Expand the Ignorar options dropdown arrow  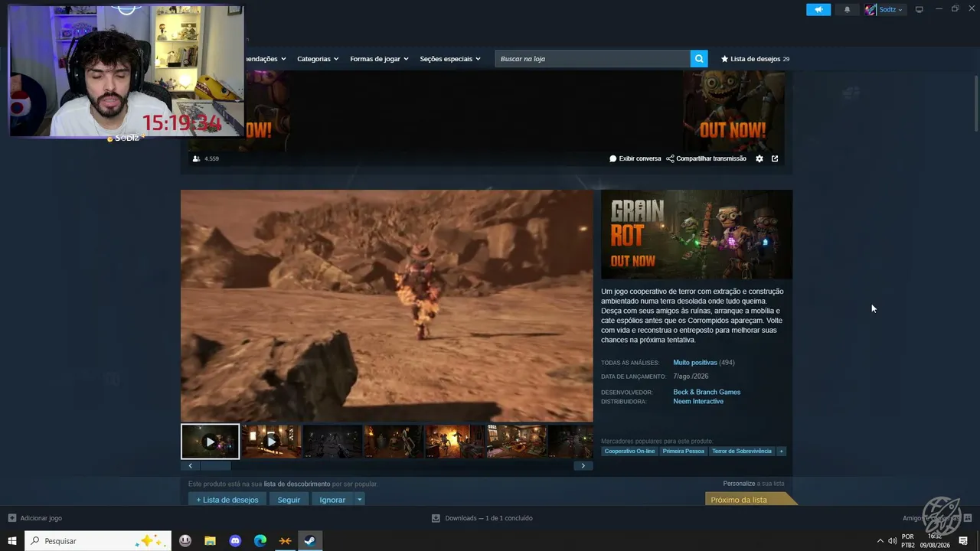pos(359,500)
